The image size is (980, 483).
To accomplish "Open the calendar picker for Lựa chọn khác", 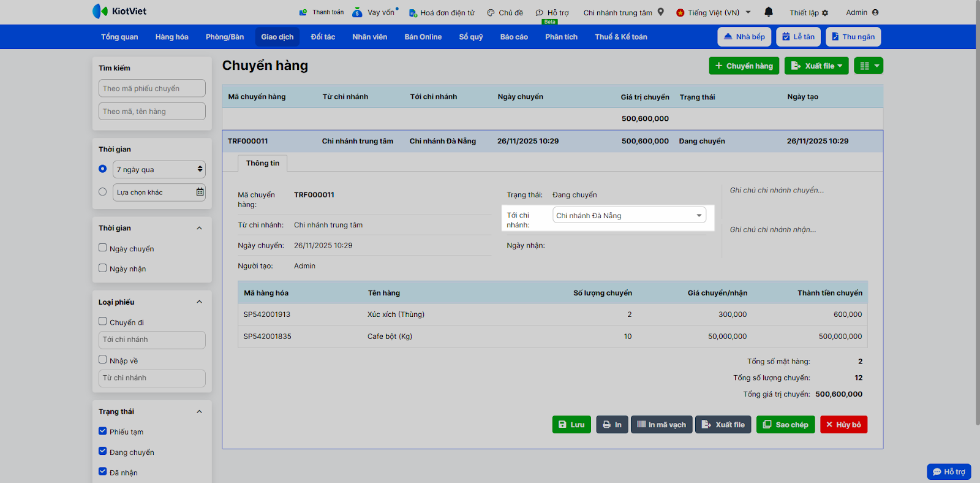I will (200, 192).
